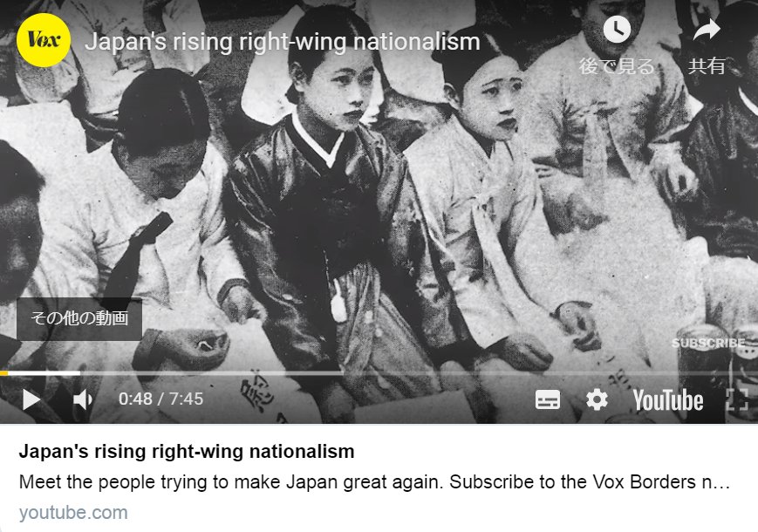Click the video title overlay link
Image resolution: width=758 pixels, height=532 pixels.
pyautogui.click(x=283, y=42)
